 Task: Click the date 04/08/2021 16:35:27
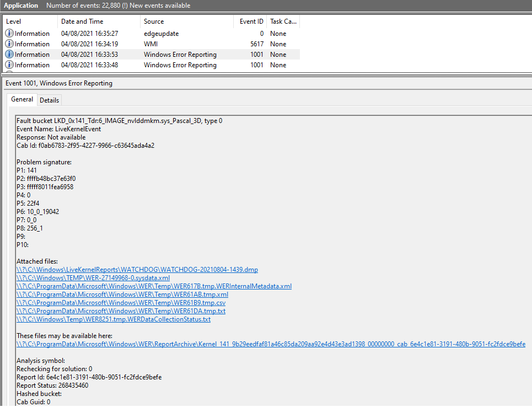click(89, 34)
